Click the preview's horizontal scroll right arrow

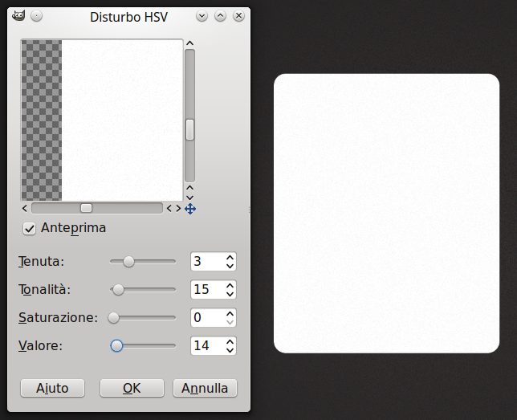[x=178, y=209]
